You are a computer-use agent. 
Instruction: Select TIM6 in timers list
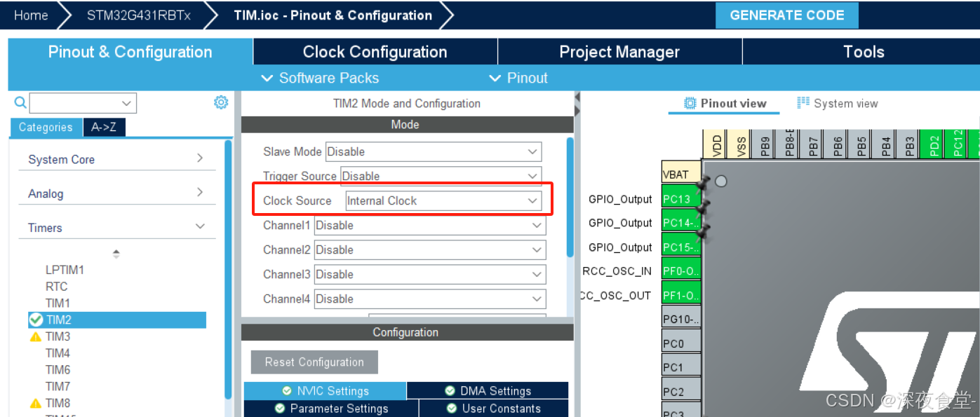(58, 370)
